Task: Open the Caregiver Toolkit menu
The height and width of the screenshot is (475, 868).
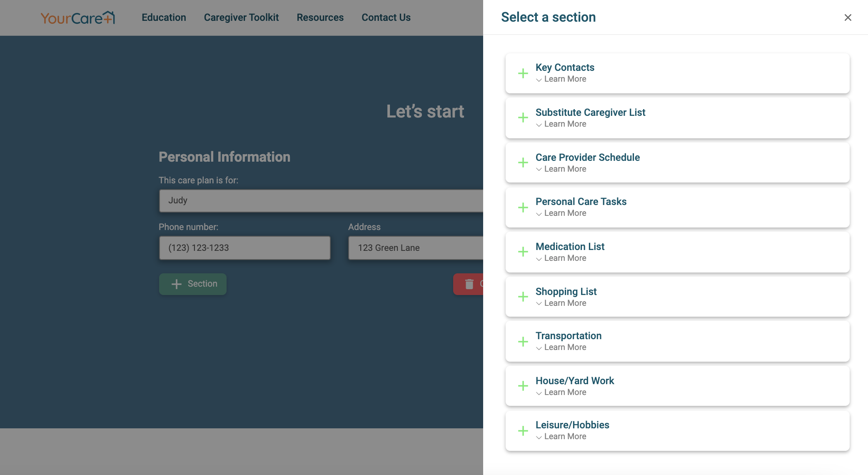Action: pos(241,17)
